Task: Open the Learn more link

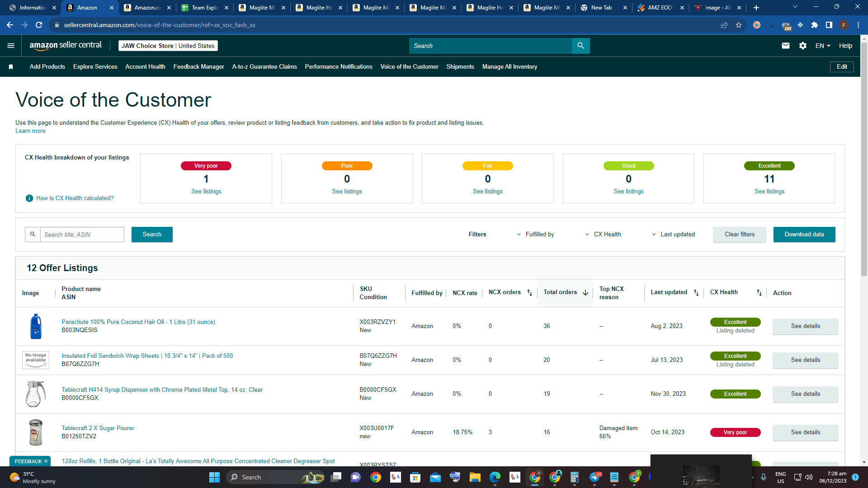Action: (x=30, y=131)
